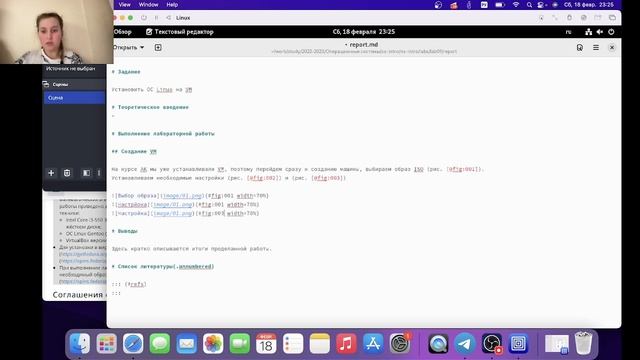Click the Задание heading line
The width and height of the screenshot is (640, 360).
(x=126, y=72)
